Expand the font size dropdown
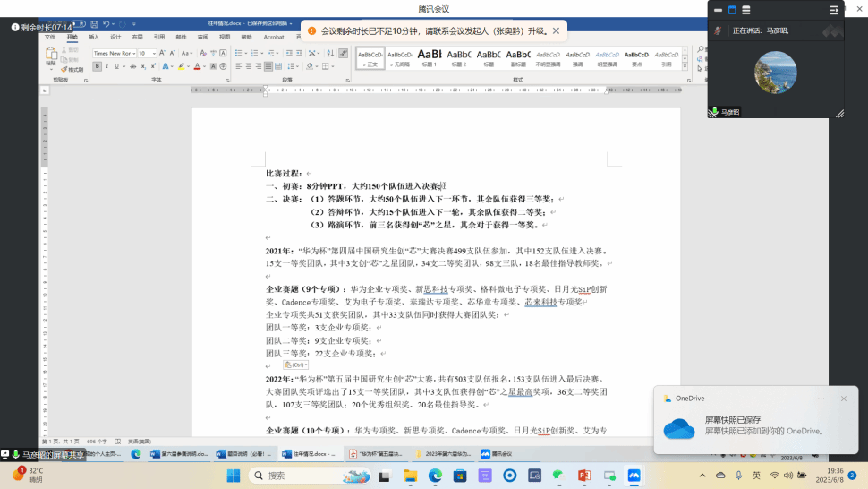The image size is (868, 489). (x=155, y=54)
